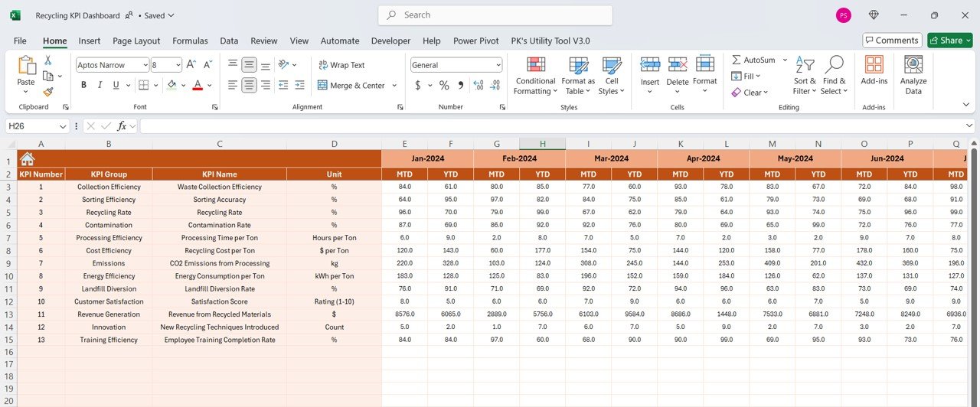Open the Formulas tab
Image resolution: width=980 pixels, height=407 pixels.
pyautogui.click(x=190, y=41)
